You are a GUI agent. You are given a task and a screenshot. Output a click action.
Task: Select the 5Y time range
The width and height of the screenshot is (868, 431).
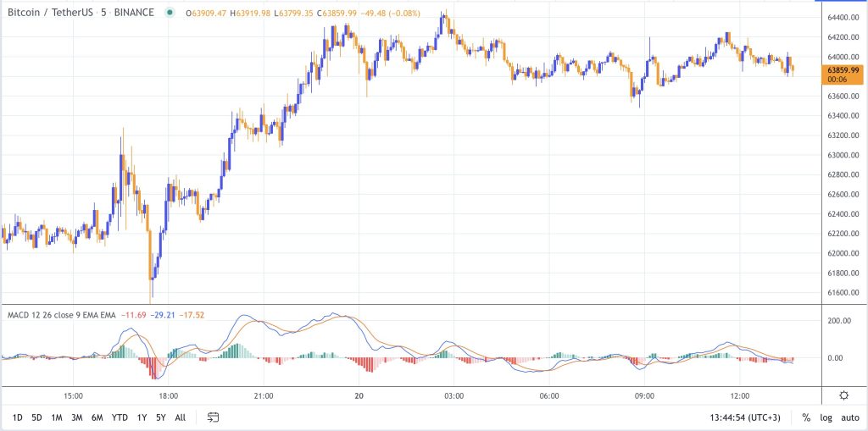coord(160,417)
